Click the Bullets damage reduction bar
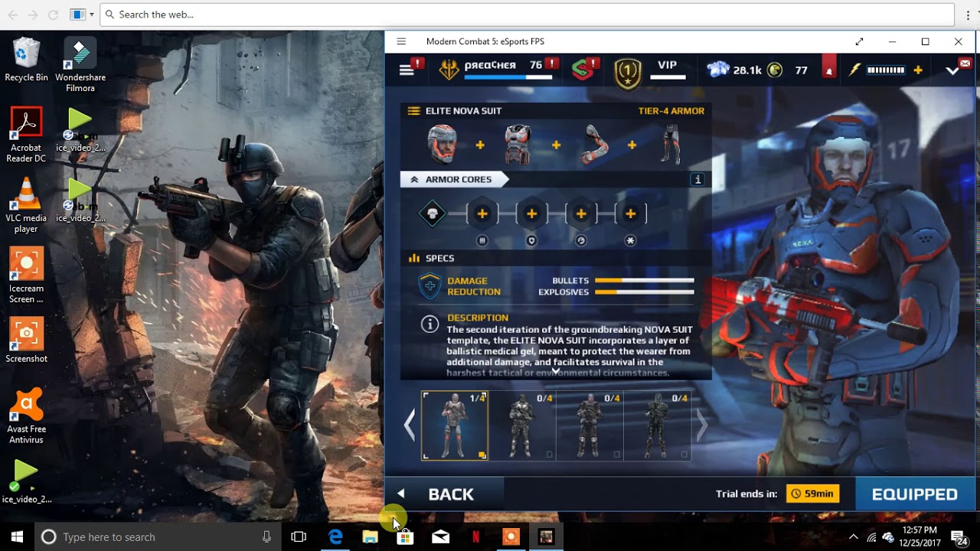Viewport: 980px width, 551px height. (x=645, y=281)
